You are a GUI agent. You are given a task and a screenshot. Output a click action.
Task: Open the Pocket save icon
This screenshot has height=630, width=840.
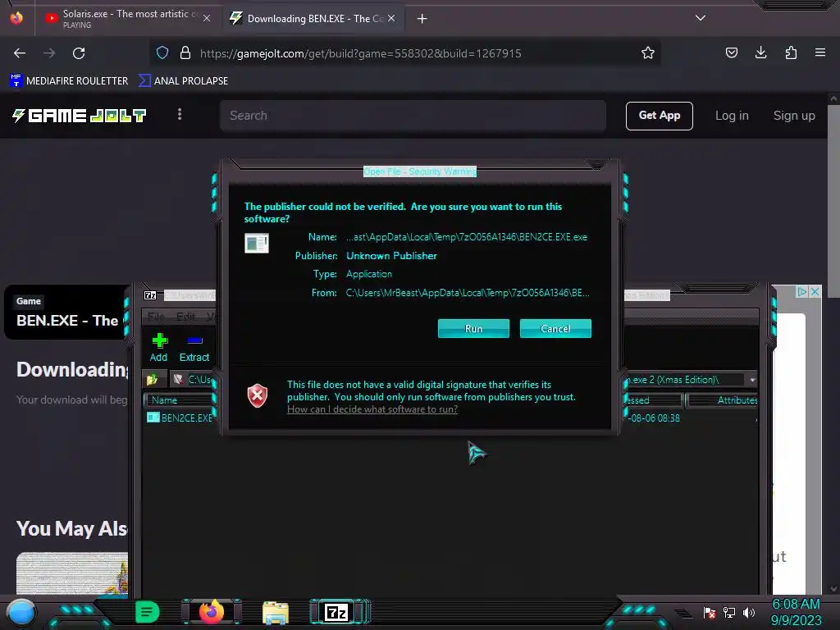pos(732,52)
